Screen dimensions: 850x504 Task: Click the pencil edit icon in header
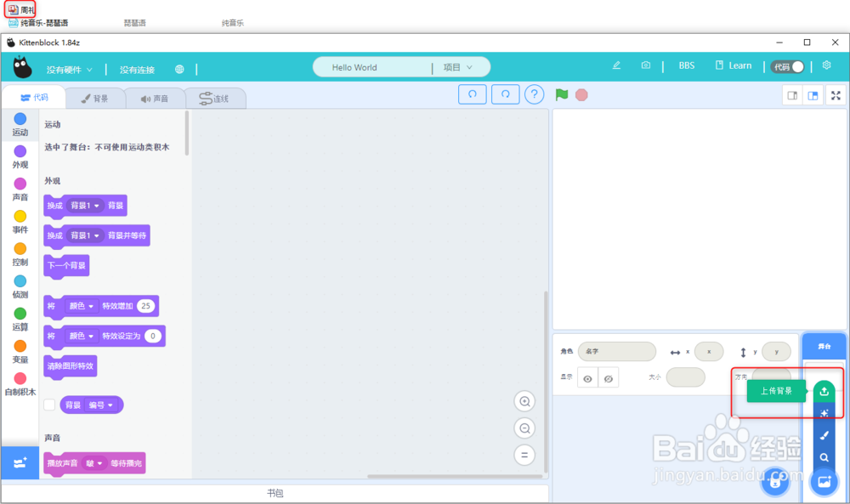click(616, 65)
